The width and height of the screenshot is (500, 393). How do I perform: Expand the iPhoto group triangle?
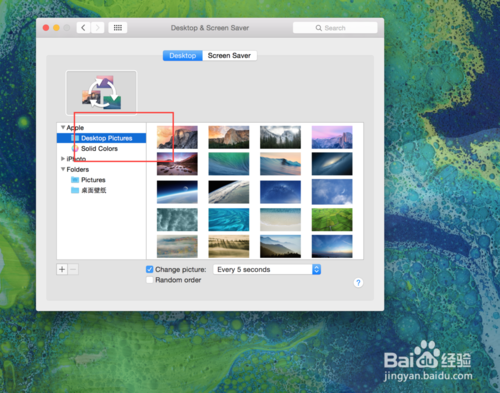point(63,159)
